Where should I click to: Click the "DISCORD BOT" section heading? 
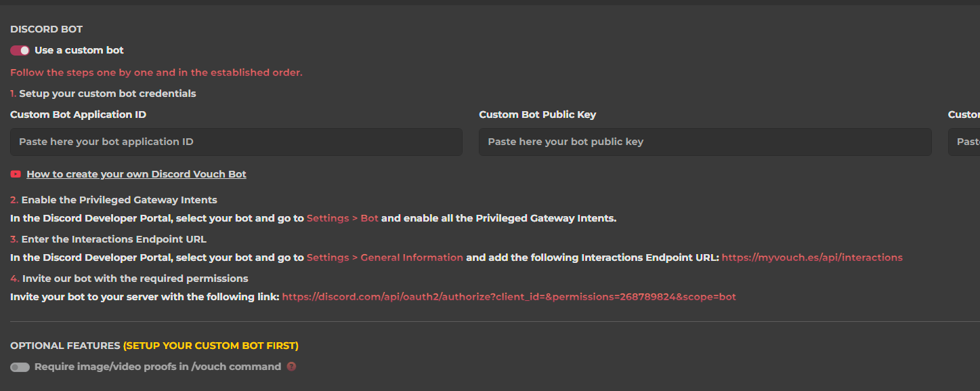[x=46, y=29]
